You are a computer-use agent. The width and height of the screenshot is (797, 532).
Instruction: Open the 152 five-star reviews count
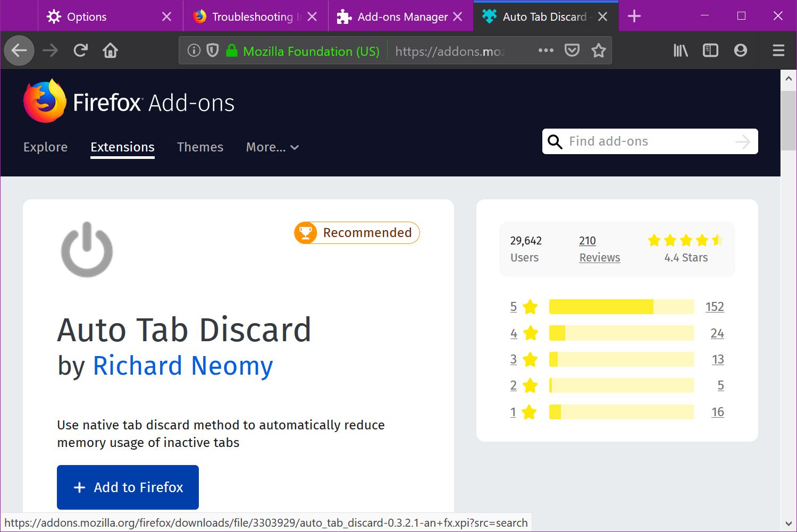(x=715, y=307)
